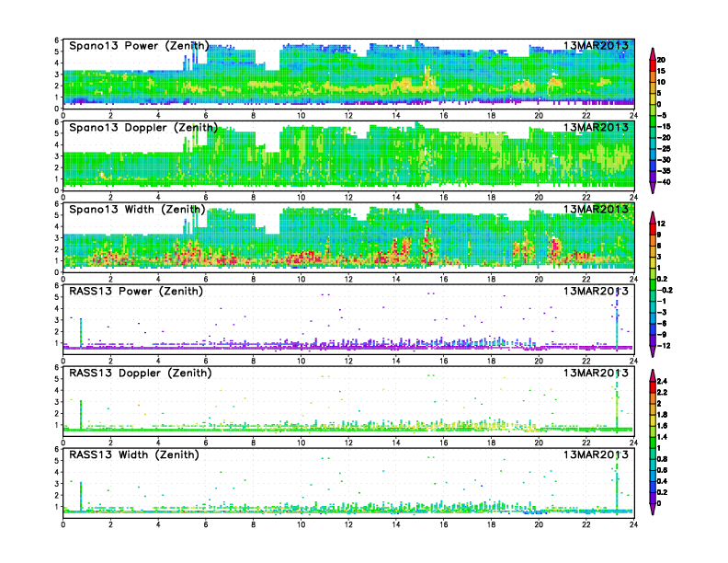Viewport: 728px width, 563px height.
Task: Click hour 6 tick under Spano13 Doppler panel
Action: pyautogui.click(x=206, y=198)
